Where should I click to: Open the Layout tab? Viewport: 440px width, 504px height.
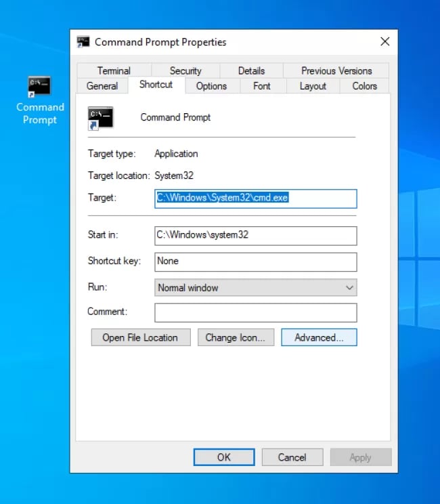(x=313, y=86)
